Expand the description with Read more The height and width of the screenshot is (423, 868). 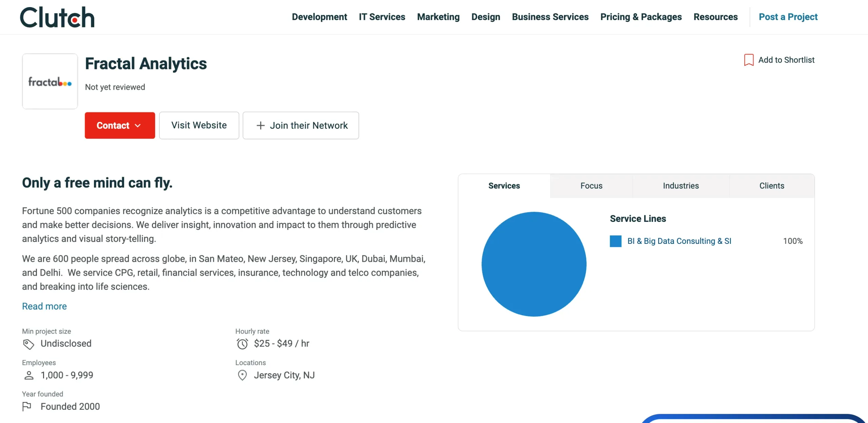44,306
